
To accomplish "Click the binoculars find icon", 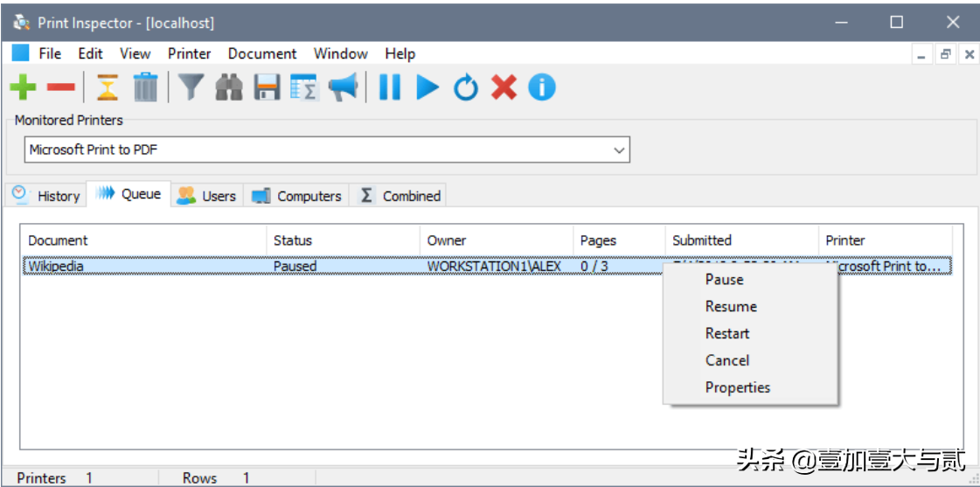I will [x=229, y=87].
